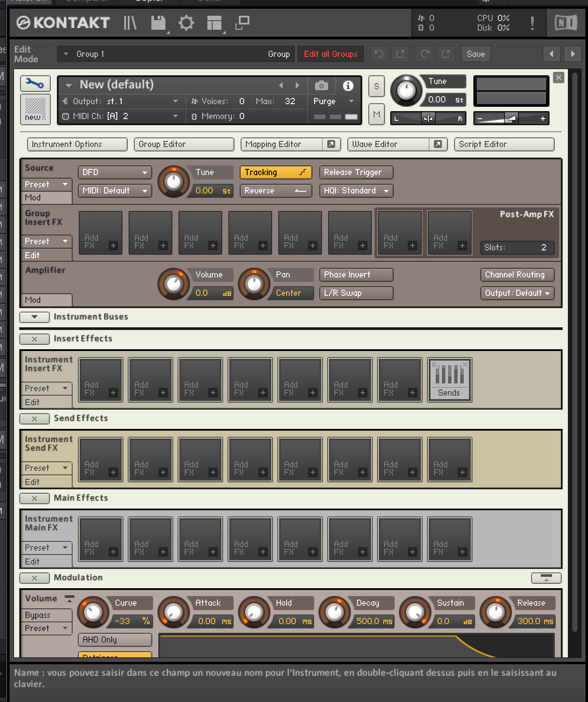The image size is (588, 702).
Task: Open the DFD source mode dropdown
Action: coord(115,172)
